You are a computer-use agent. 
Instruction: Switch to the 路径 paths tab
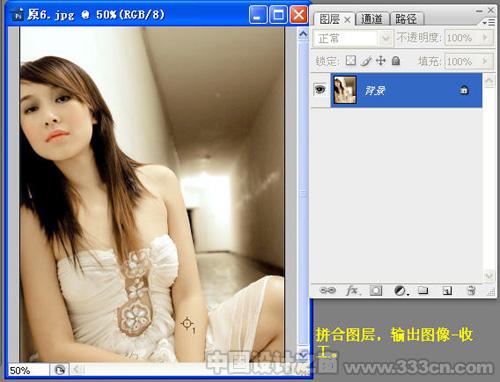click(406, 19)
